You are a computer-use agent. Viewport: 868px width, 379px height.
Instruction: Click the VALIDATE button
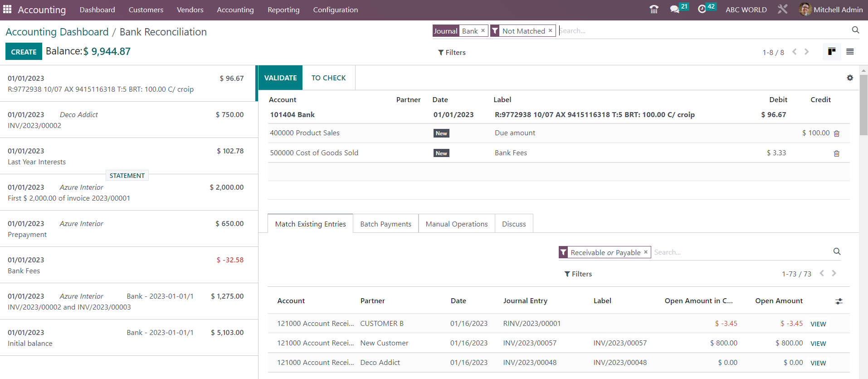[280, 78]
